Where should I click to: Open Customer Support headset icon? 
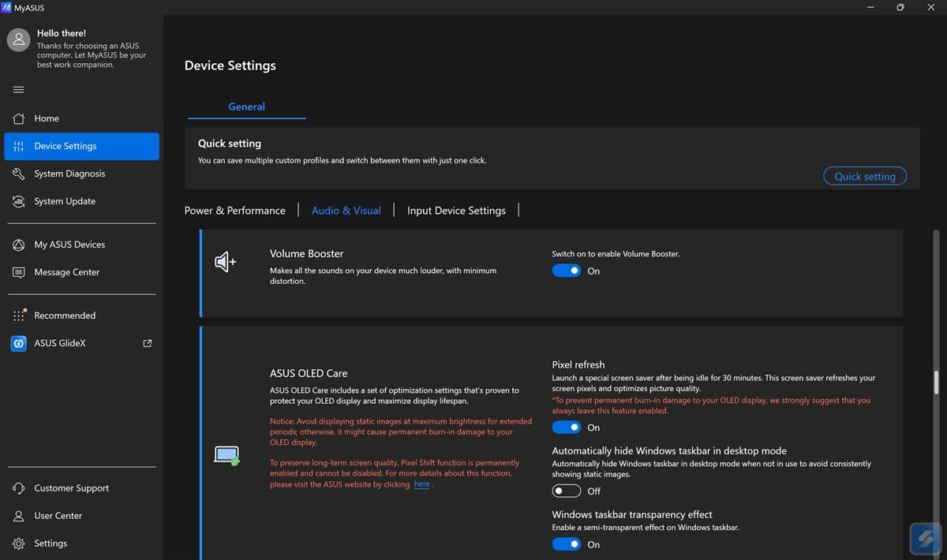19,488
